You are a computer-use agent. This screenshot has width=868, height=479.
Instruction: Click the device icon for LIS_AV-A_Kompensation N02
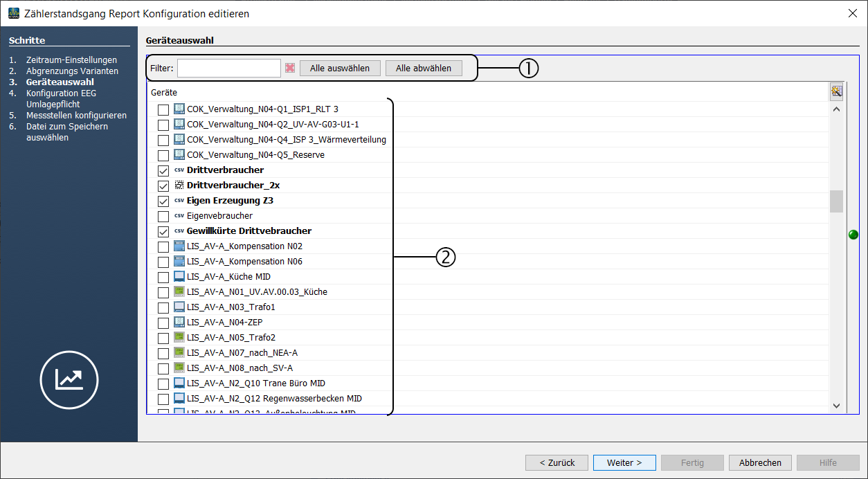pos(179,246)
